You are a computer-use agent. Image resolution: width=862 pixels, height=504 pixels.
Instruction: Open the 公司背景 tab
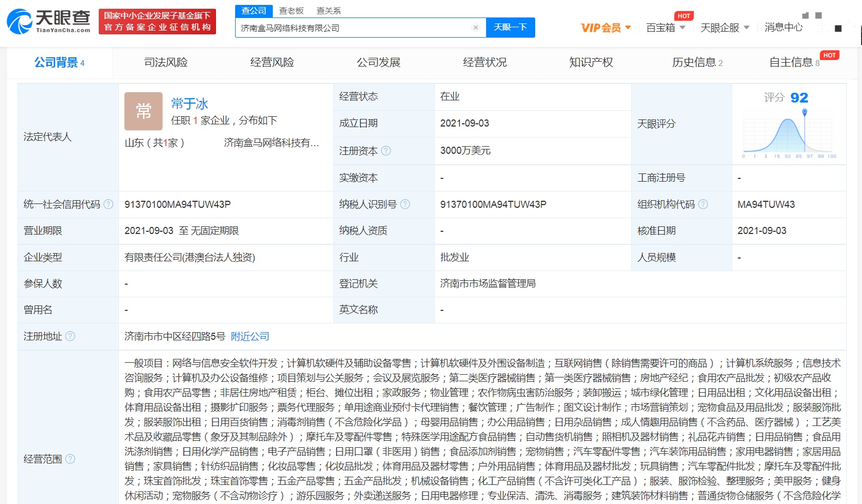pyautogui.click(x=59, y=62)
